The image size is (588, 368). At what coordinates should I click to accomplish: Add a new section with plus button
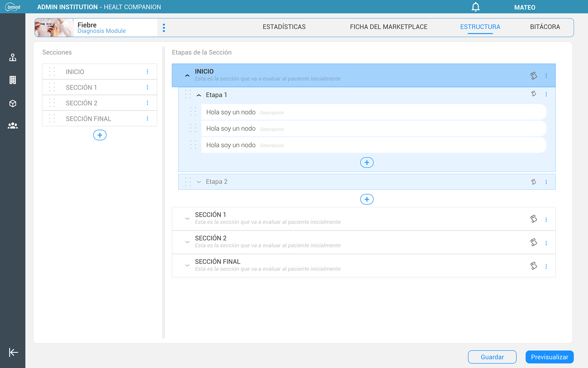(100, 135)
